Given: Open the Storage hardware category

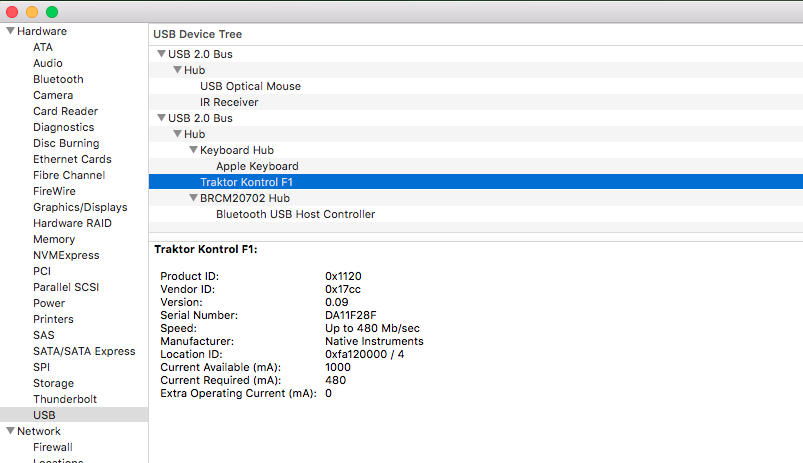Looking at the screenshot, I should pos(53,383).
